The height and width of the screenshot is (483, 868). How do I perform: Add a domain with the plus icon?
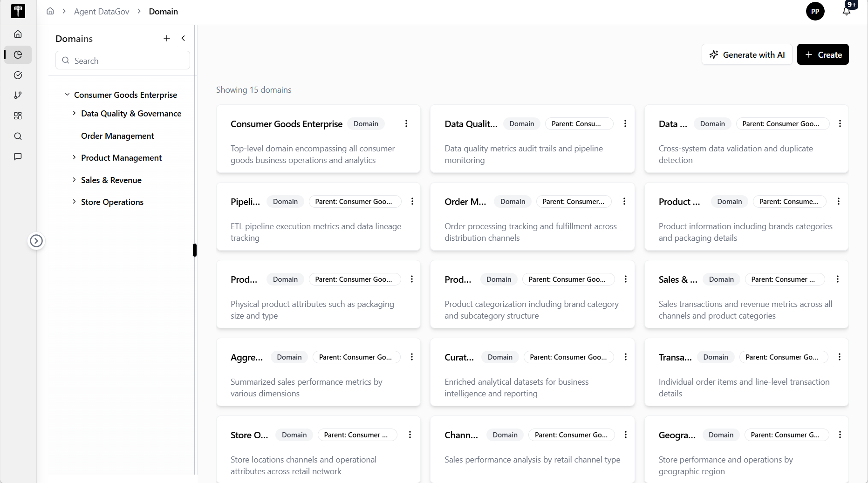(167, 38)
